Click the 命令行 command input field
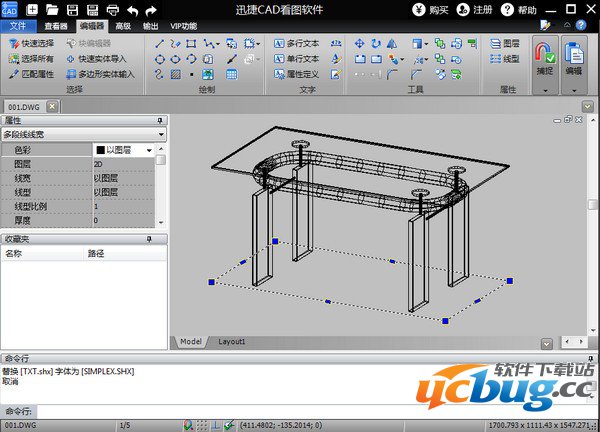 point(300,411)
